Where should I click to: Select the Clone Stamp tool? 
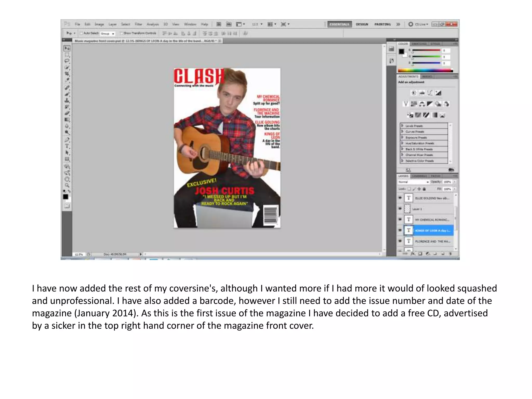[x=67, y=100]
